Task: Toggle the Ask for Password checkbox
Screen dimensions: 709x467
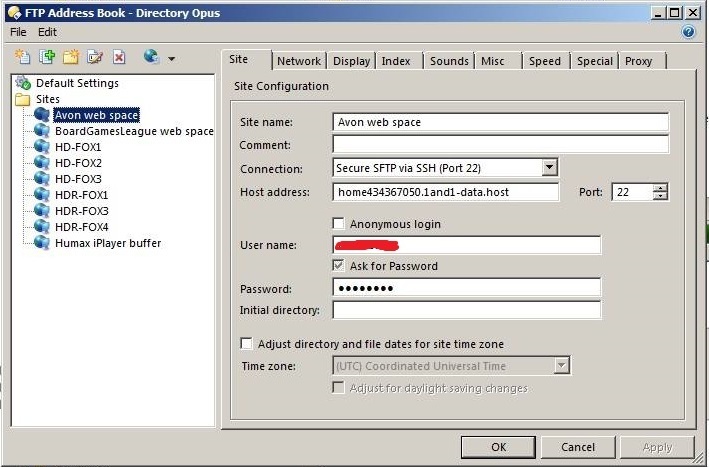Action: [x=338, y=265]
